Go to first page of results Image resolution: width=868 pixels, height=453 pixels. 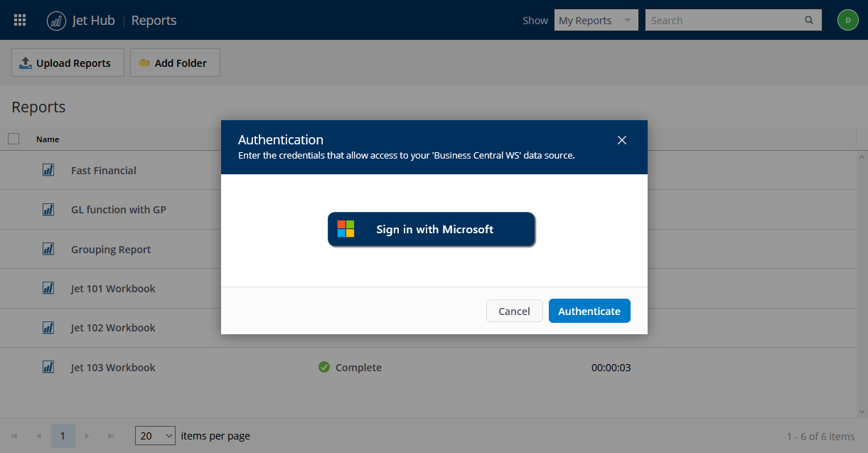(x=14, y=436)
